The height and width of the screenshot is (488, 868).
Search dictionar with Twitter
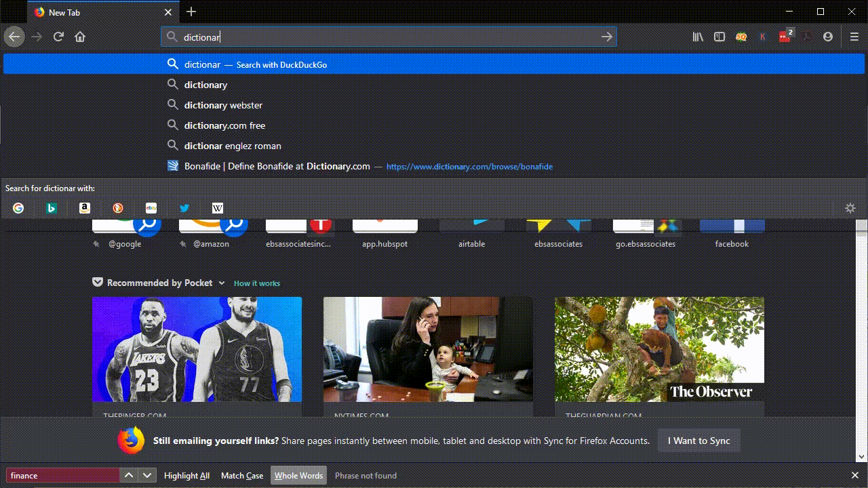pyautogui.click(x=184, y=208)
